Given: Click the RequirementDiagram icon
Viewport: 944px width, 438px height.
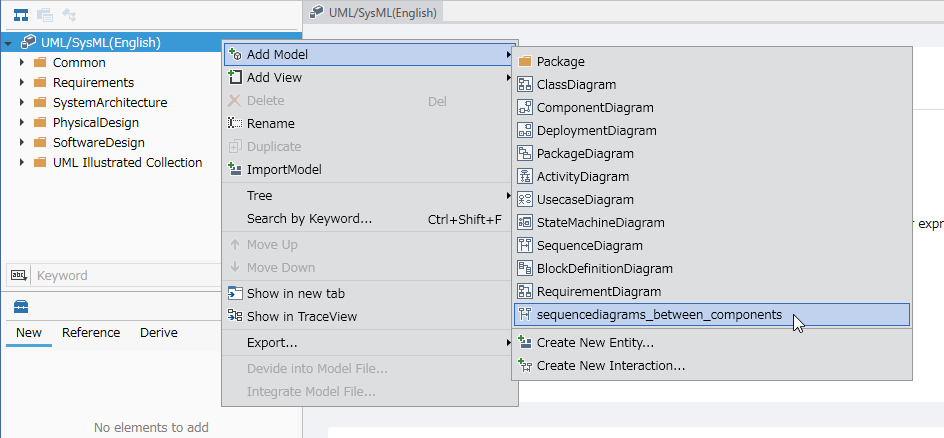Looking at the screenshot, I should 525,291.
